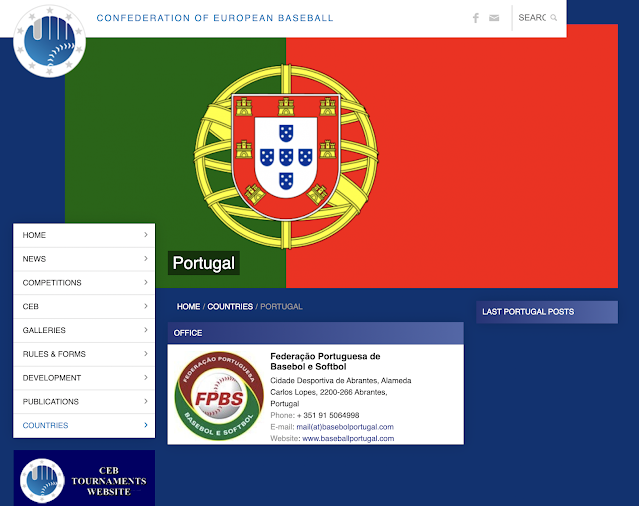Expand the chevron beside PUBLICATIONS

coord(146,401)
